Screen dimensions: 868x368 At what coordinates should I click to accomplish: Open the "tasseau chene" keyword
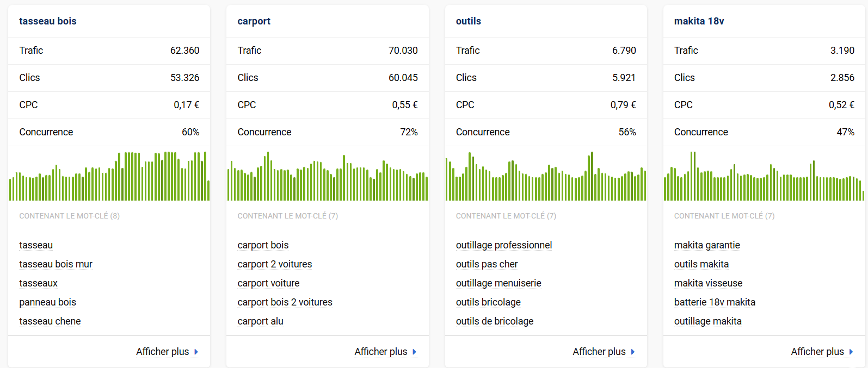pyautogui.click(x=50, y=321)
